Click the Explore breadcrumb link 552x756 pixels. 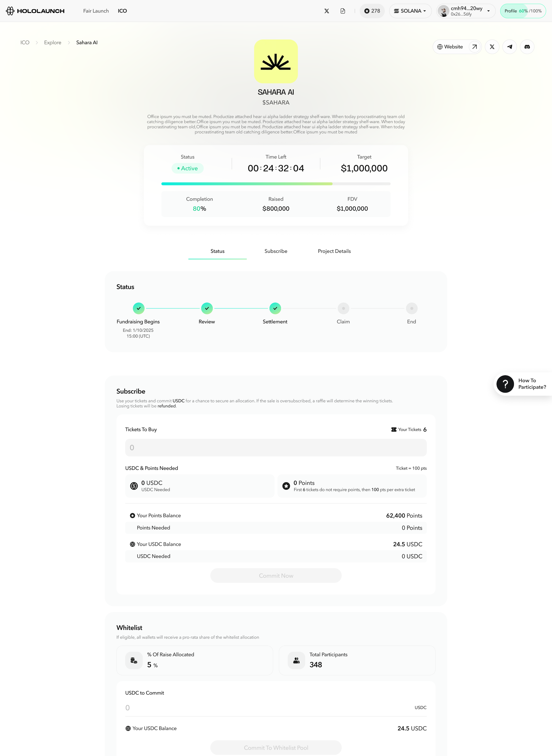click(x=53, y=42)
